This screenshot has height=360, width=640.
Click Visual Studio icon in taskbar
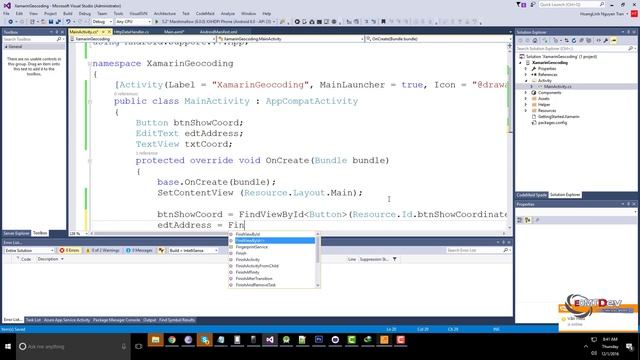pos(270,340)
